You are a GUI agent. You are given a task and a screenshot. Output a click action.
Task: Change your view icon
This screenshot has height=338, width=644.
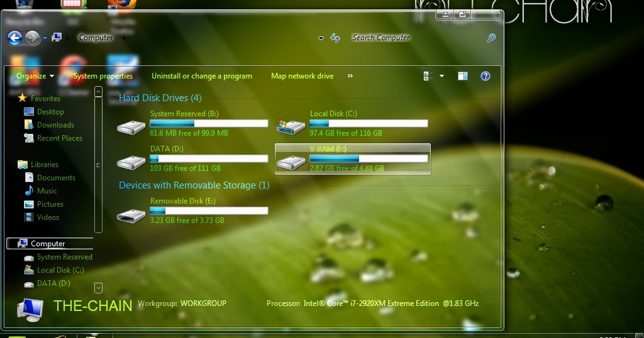[x=428, y=76]
